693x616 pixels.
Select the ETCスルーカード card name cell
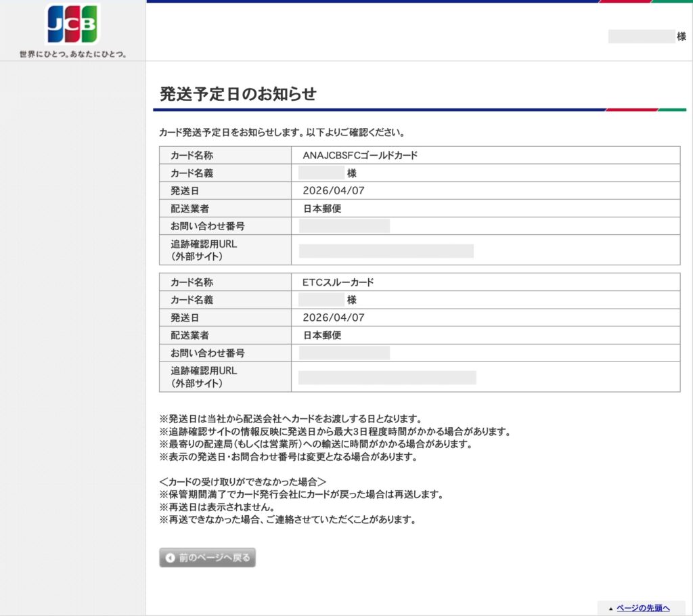point(485,282)
